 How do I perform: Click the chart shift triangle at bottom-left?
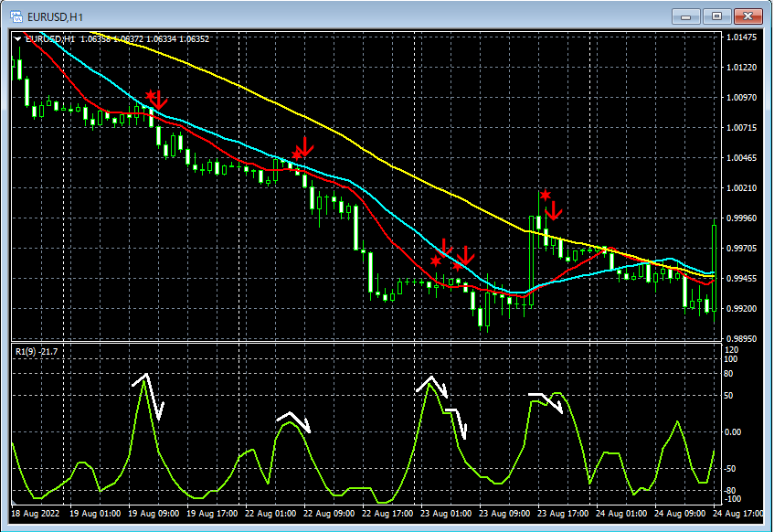click(x=14, y=502)
